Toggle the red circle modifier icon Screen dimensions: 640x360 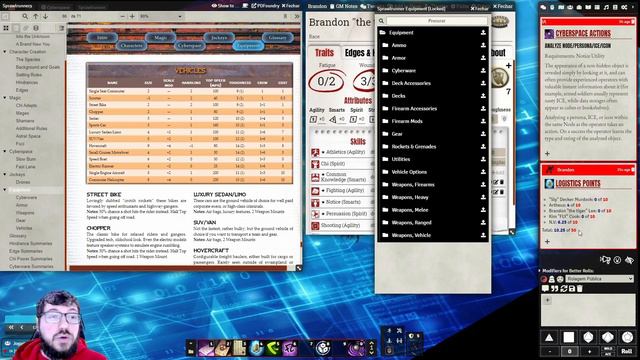pyautogui.click(x=544, y=279)
